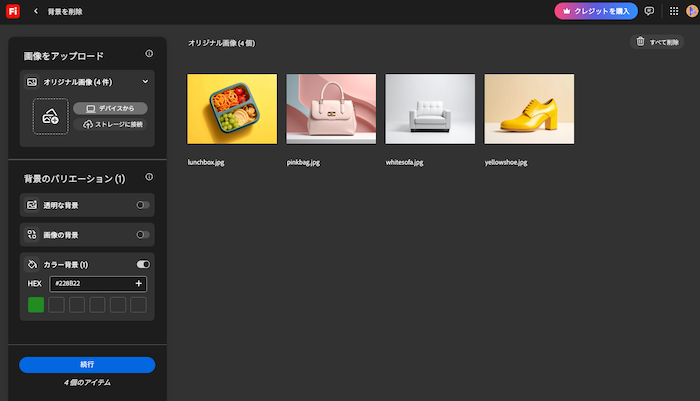Click クレジットを購入 button
The height and width of the screenshot is (401, 700).
point(596,11)
